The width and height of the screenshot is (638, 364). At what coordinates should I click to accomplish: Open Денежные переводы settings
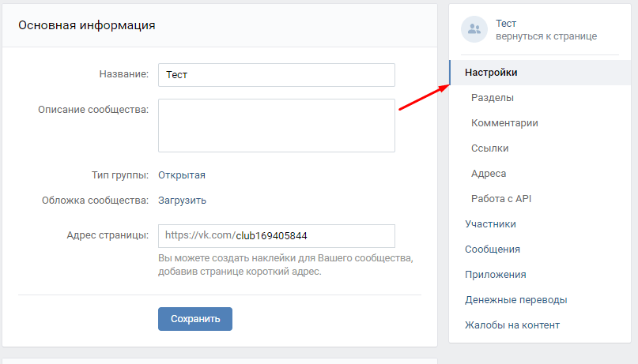515,300
